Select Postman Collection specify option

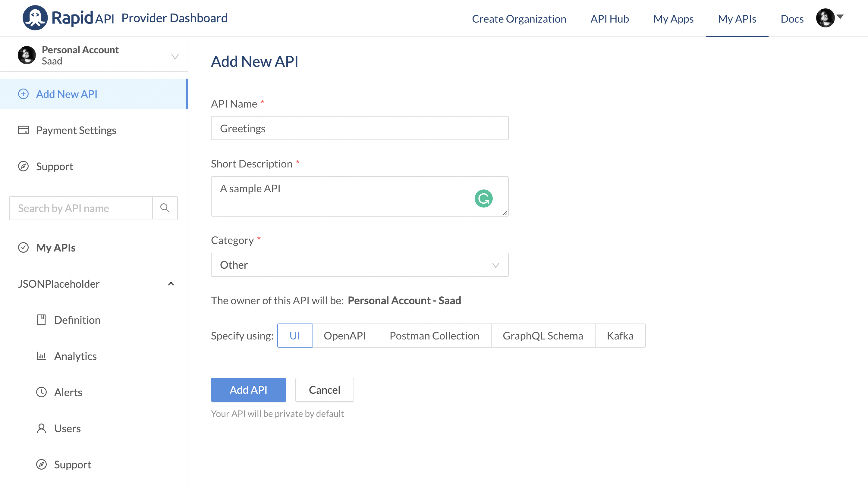click(x=434, y=336)
